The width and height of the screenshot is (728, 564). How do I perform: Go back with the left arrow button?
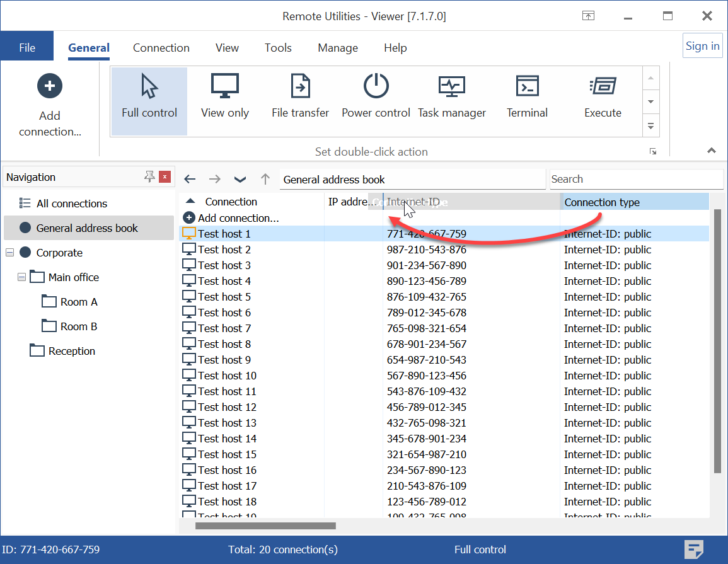pyautogui.click(x=190, y=180)
